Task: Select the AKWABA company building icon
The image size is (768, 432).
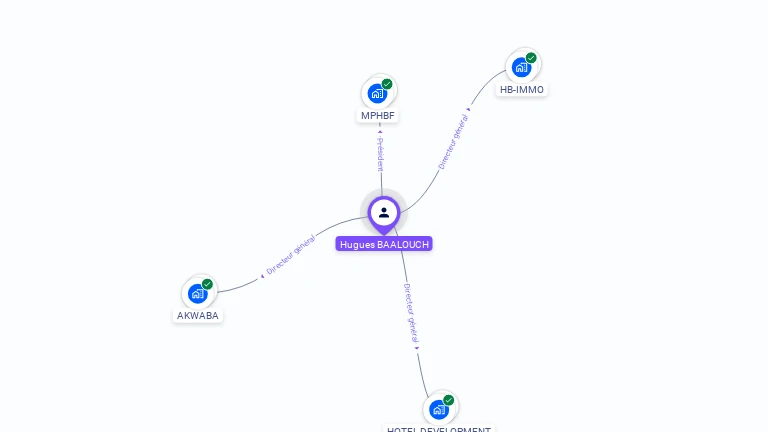Action: tap(197, 293)
